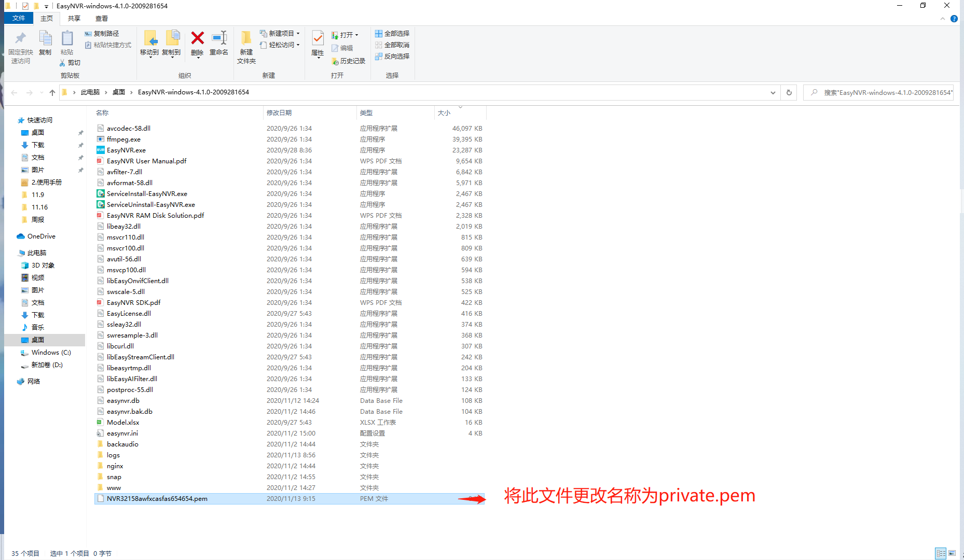Click the Back navigation arrow
964x560 pixels.
(15, 93)
